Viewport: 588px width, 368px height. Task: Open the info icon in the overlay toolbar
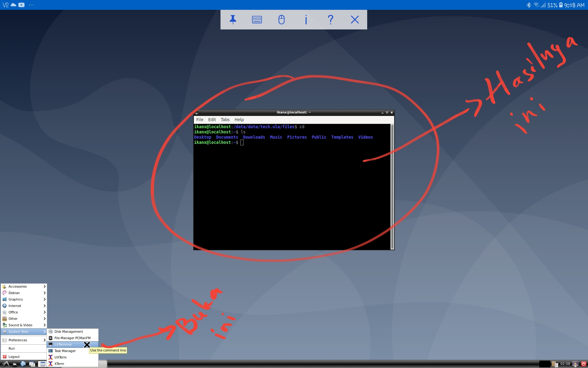(306, 20)
